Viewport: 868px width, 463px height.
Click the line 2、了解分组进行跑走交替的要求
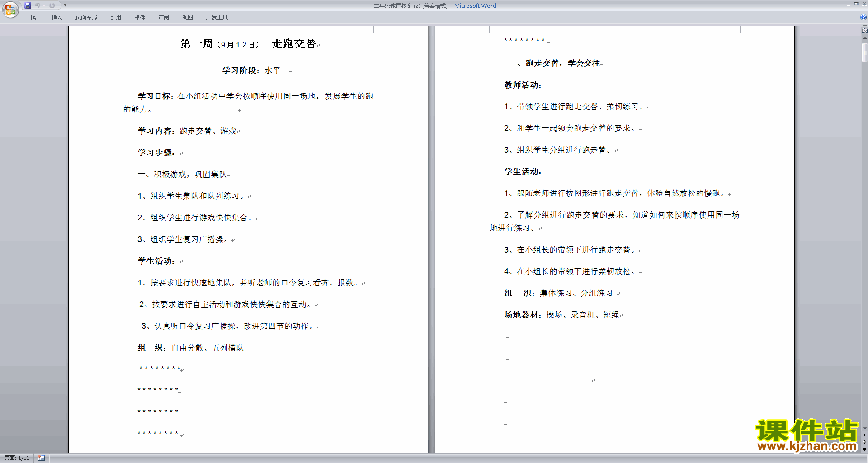point(615,221)
